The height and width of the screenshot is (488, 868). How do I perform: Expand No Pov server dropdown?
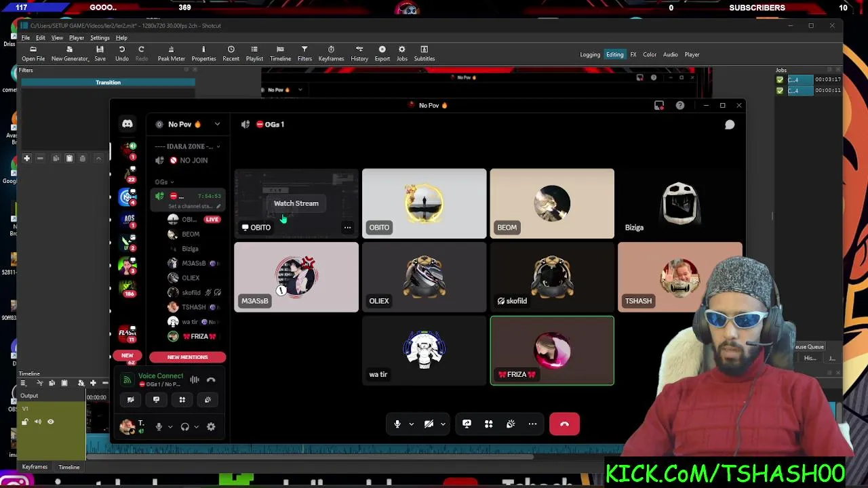tap(217, 125)
